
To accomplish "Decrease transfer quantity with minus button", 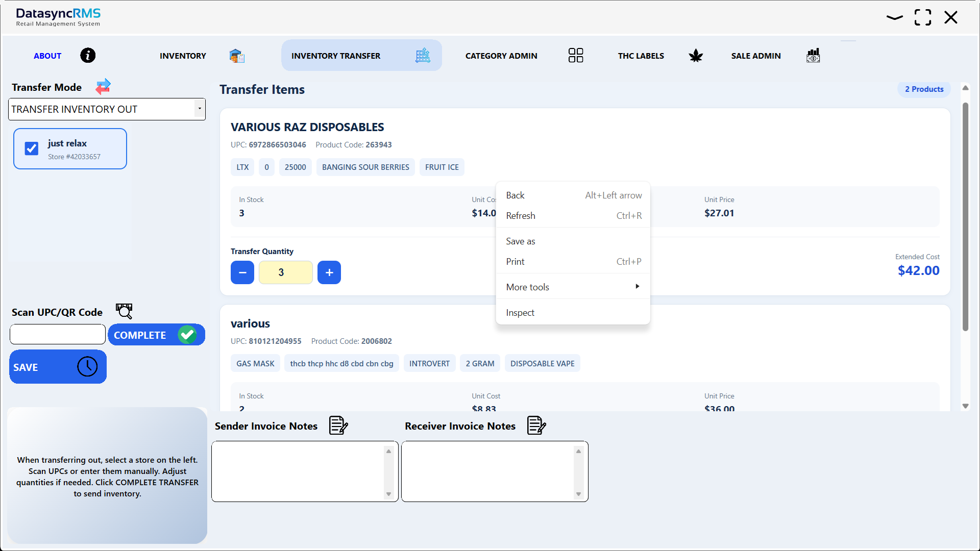I will click(x=242, y=272).
